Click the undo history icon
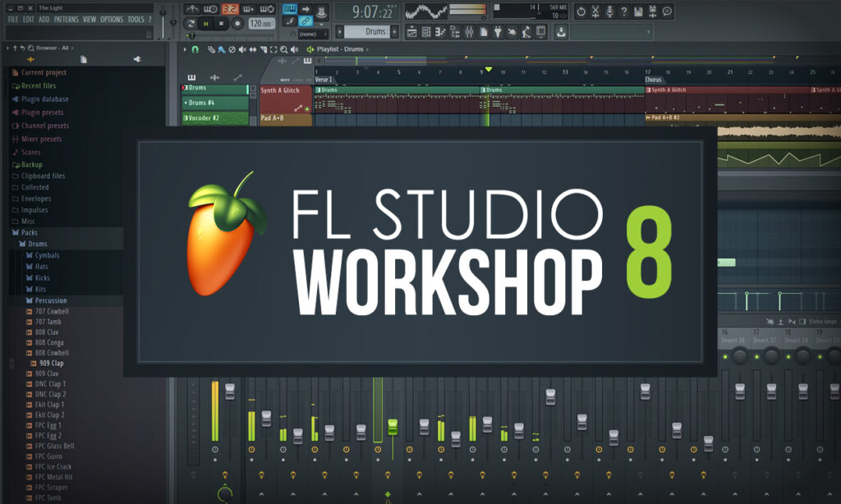 tap(581, 11)
